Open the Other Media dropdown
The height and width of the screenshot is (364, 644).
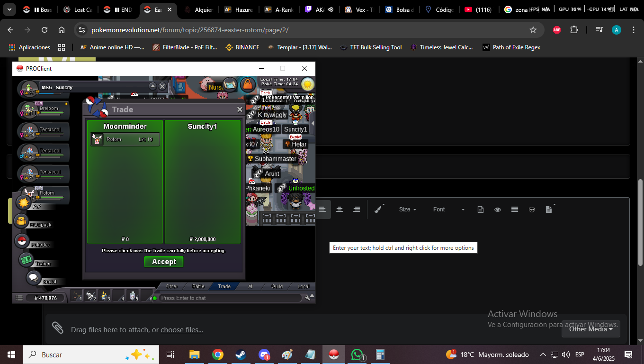point(591,329)
